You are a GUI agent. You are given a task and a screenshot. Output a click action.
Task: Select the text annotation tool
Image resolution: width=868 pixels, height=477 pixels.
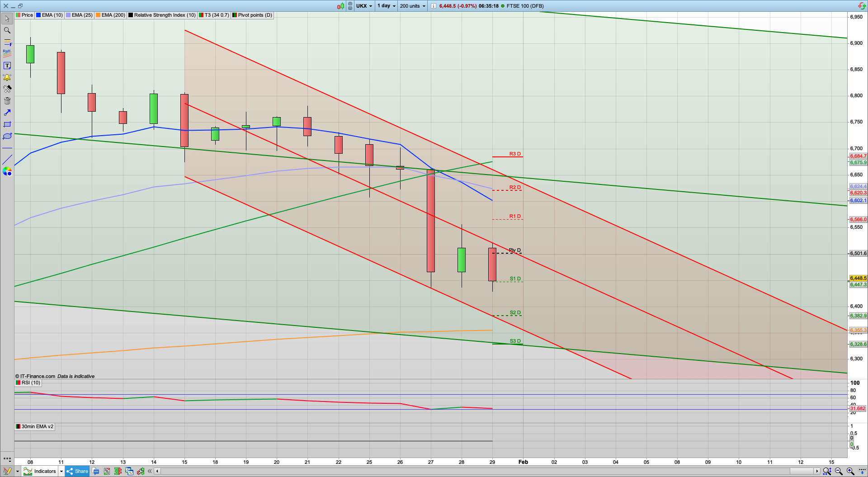click(7, 65)
